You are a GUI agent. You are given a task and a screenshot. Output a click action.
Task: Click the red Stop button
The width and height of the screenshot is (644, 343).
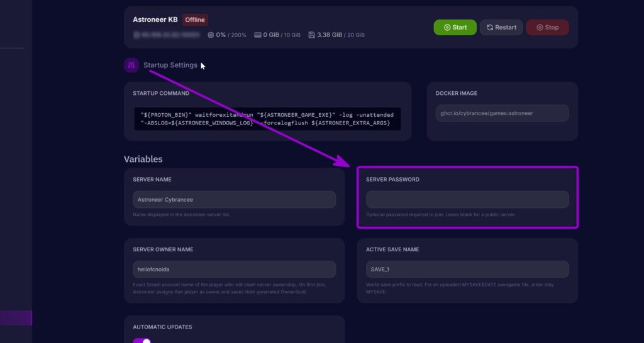(547, 28)
